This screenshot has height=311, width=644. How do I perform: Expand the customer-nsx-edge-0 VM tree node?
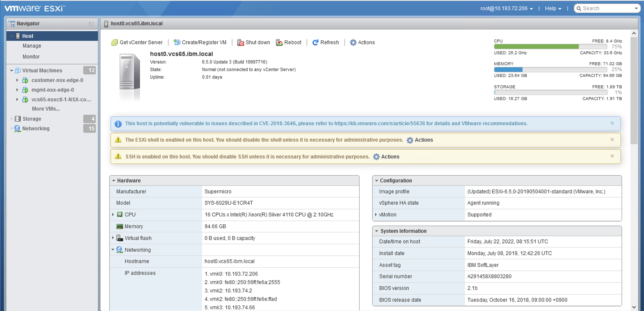[x=17, y=80]
